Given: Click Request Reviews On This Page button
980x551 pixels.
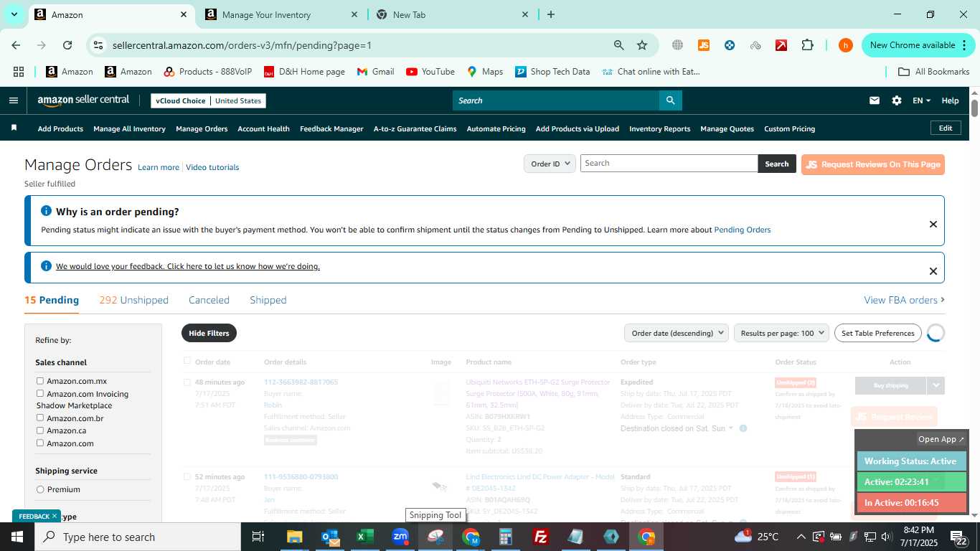Looking at the screenshot, I should coord(872,164).
